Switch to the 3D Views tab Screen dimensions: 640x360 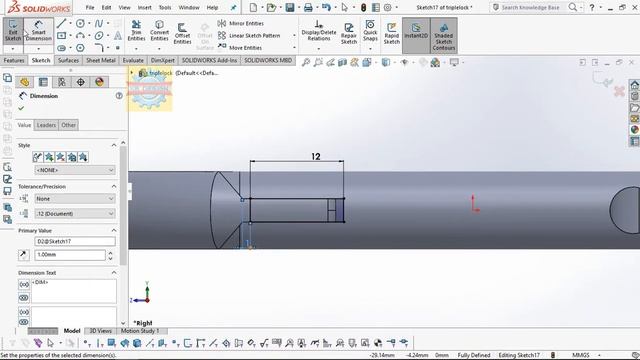pyautogui.click(x=100, y=331)
